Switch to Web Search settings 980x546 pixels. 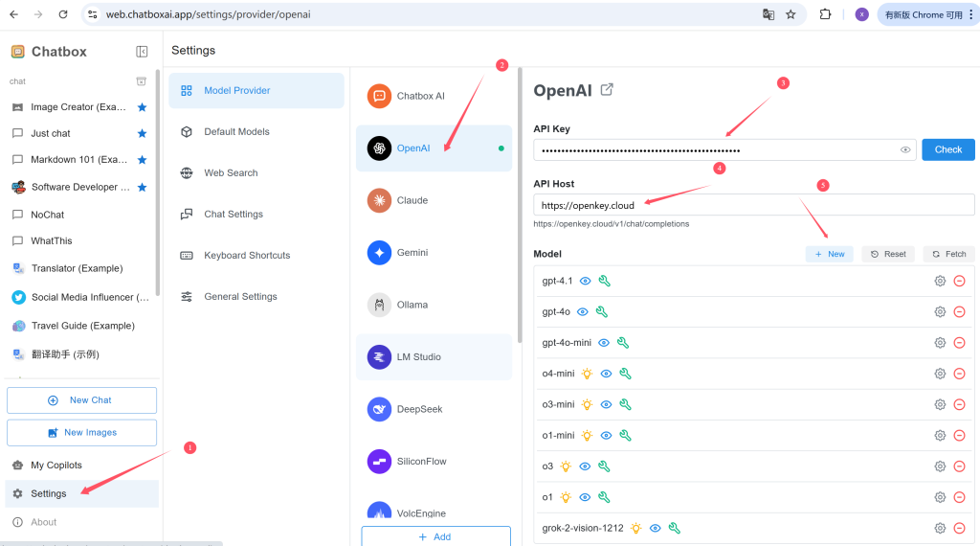[x=256, y=173]
